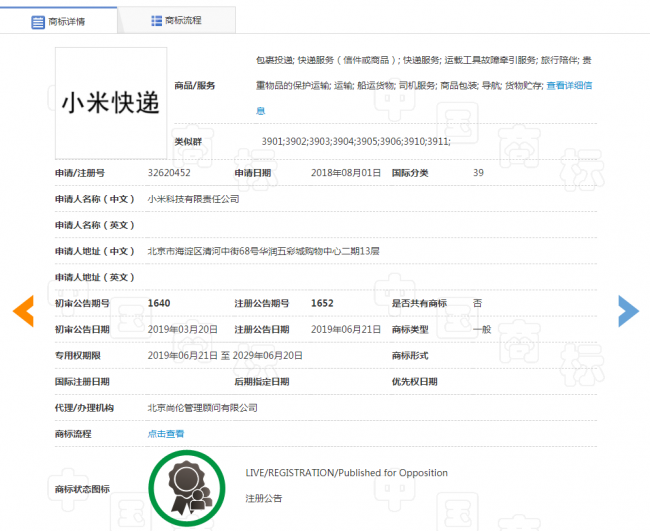Image resolution: width=650 pixels, height=531 pixels.
Task: Select trademark type value 一般
Action: point(482,330)
